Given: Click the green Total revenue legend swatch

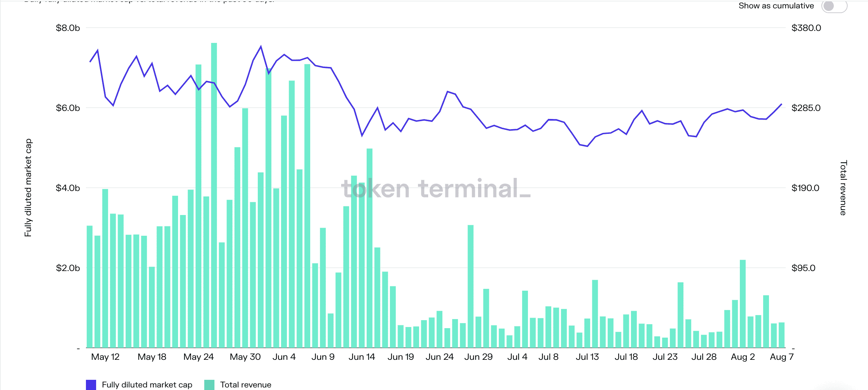Looking at the screenshot, I should click(209, 385).
